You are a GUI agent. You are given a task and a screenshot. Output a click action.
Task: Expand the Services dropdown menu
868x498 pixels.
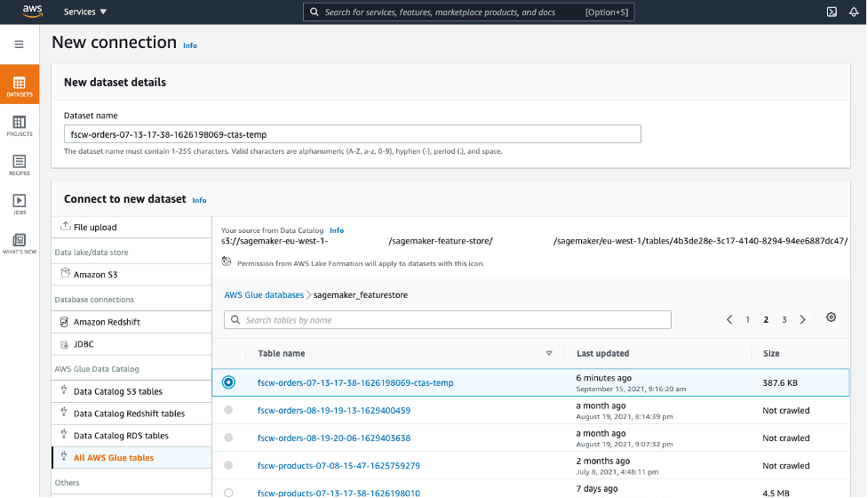pyautogui.click(x=85, y=12)
